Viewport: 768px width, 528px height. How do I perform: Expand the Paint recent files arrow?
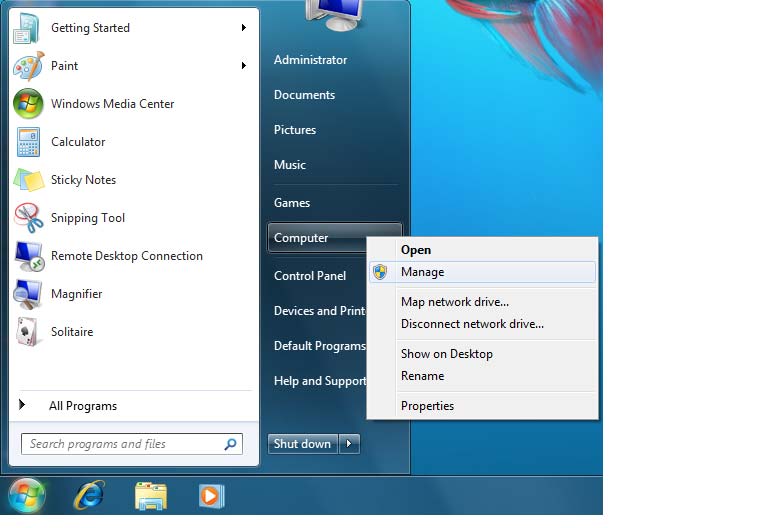pos(243,66)
